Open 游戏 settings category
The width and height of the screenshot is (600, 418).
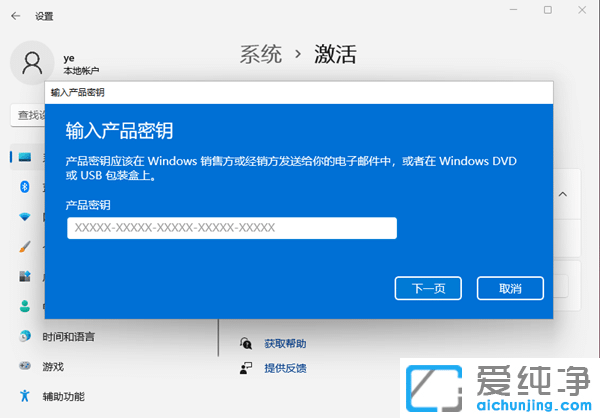[53, 367]
